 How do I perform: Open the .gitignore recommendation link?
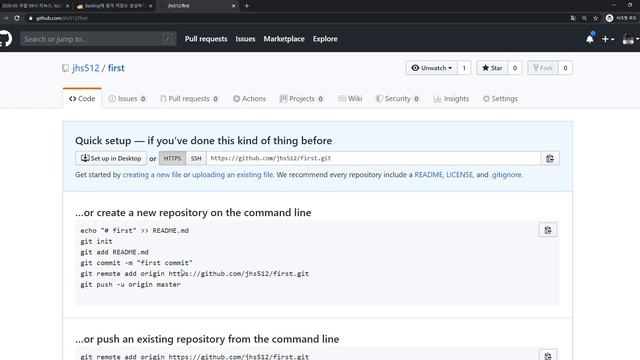(x=506, y=175)
